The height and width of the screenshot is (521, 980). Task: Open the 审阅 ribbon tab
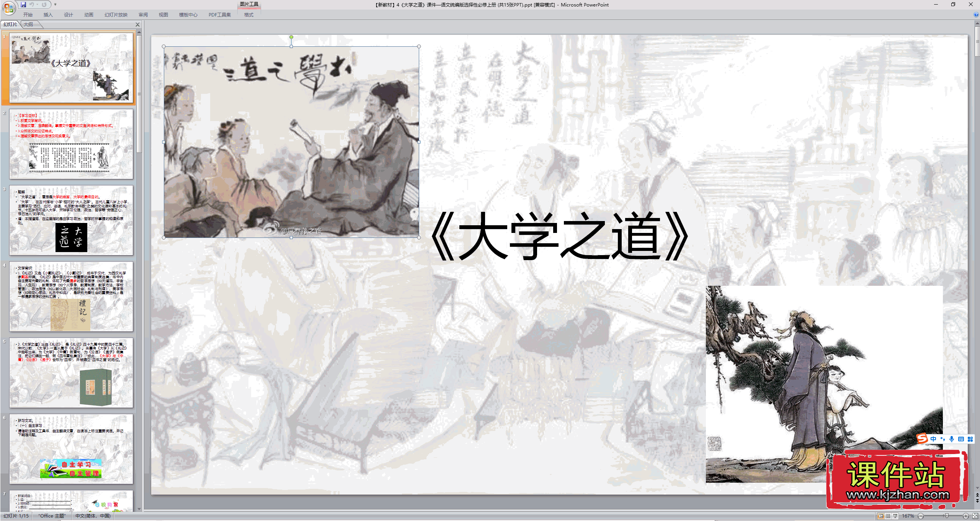143,15
